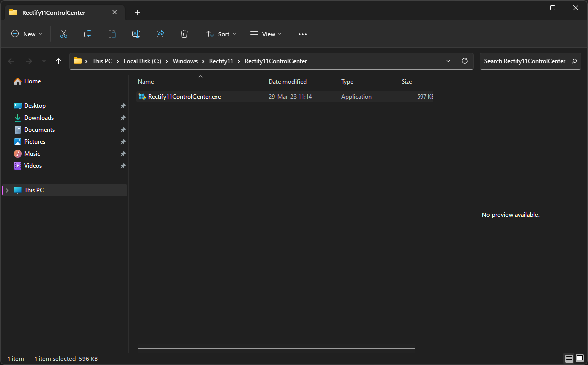
Task: Open the address bar history dropdown
Action: [x=448, y=61]
